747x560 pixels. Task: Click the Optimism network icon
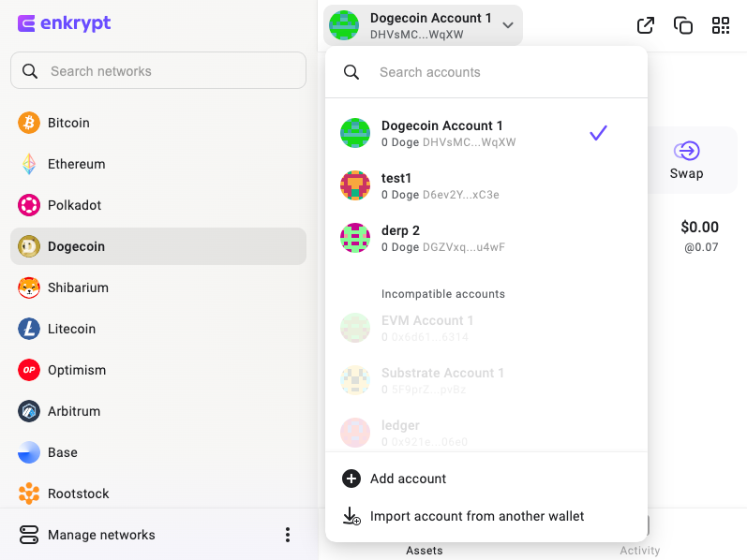tap(29, 370)
